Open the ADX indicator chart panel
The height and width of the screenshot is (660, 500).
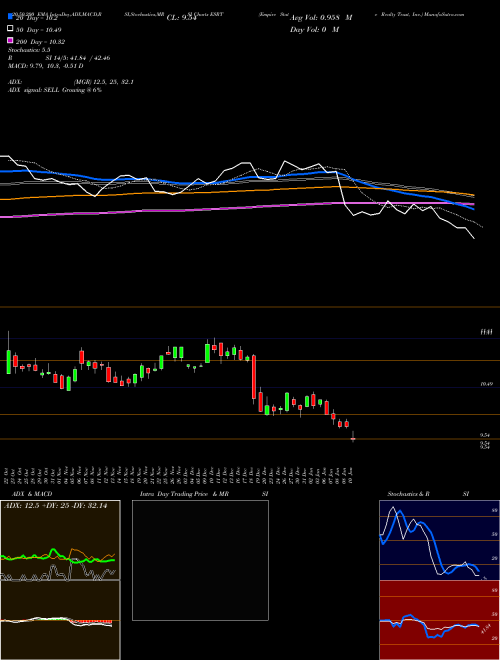tap(60, 540)
